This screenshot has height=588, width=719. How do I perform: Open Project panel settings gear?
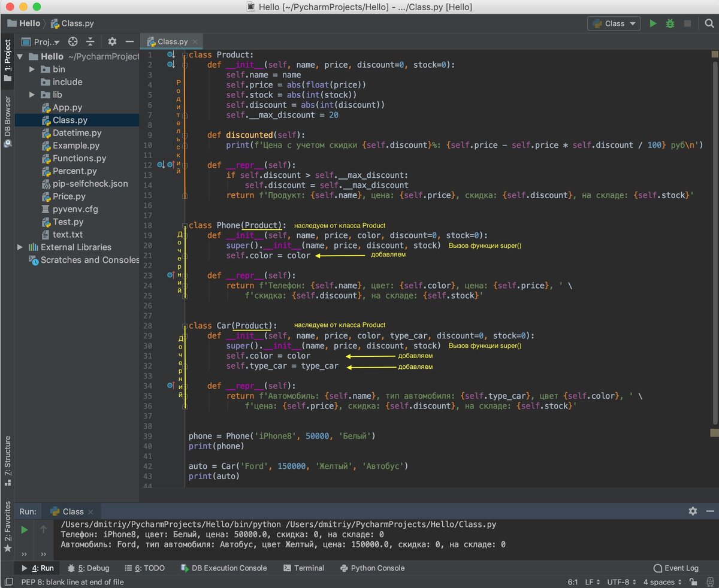pos(112,42)
